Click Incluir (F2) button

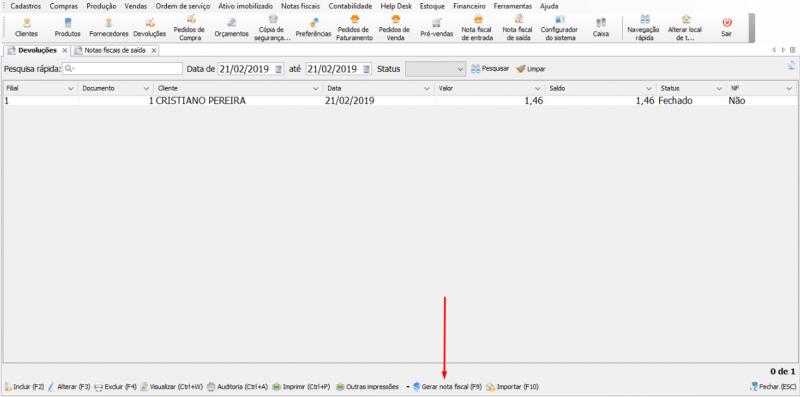click(x=24, y=387)
